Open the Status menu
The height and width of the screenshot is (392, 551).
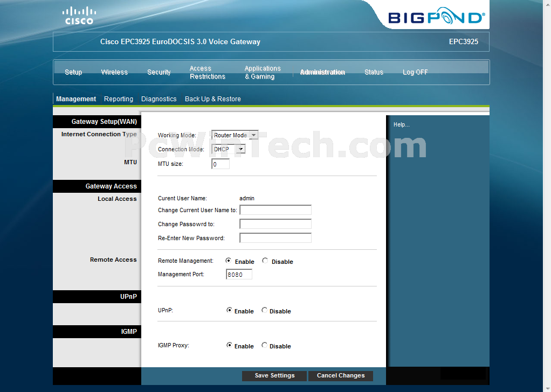pyautogui.click(x=374, y=72)
